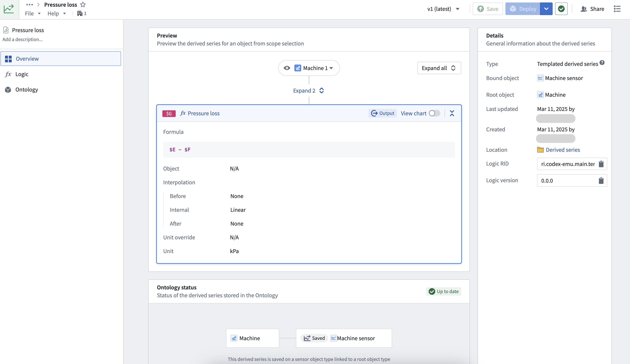Click the Saved badge in ontology diagram
The image size is (630, 364).
[314, 338]
